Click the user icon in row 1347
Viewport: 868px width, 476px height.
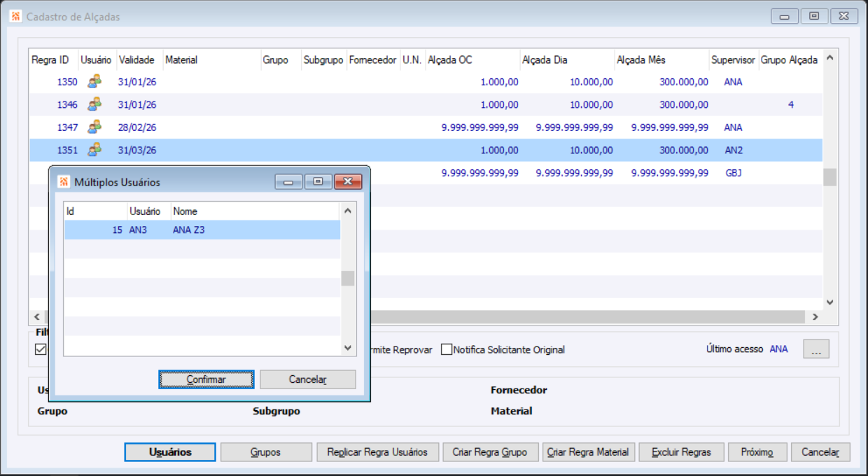point(94,127)
